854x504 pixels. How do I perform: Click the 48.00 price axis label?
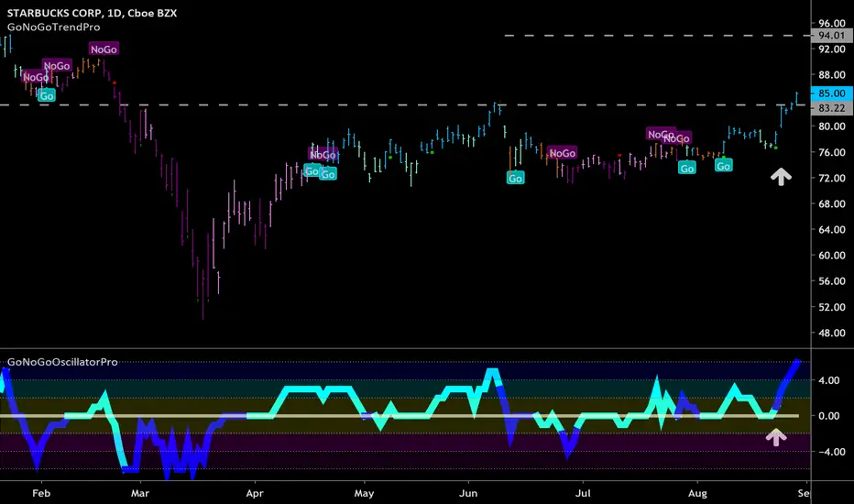pyautogui.click(x=832, y=333)
